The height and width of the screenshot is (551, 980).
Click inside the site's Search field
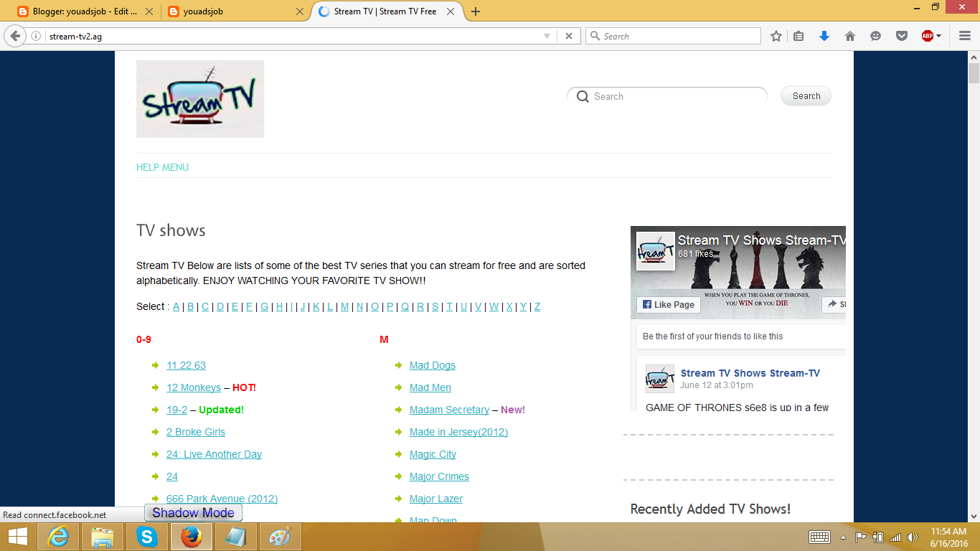(667, 95)
